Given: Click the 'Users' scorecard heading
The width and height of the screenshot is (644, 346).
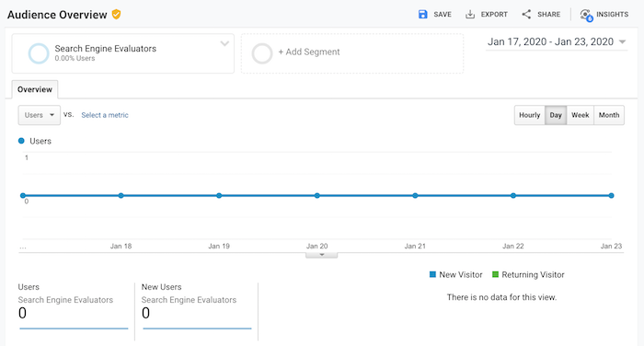Looking at the screenshot, I should click(x=29, y=287).
